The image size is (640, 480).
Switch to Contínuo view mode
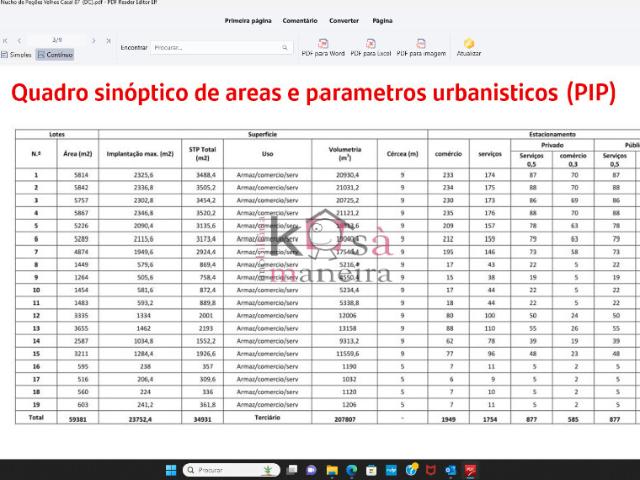(55, 55)
